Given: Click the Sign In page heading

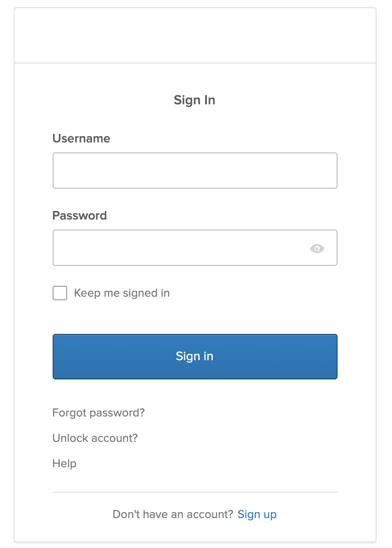Looking at the screenshot, I should pos(195,100).
